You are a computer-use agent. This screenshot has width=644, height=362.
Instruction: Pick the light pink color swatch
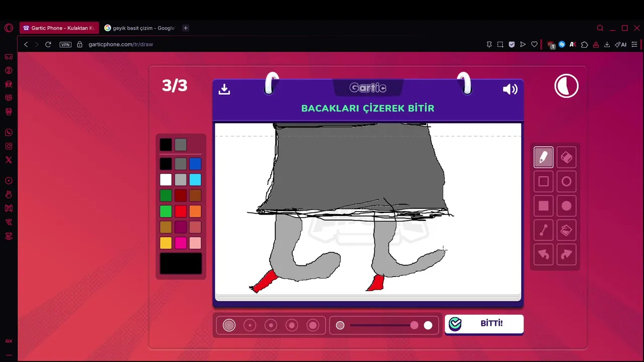click(195, 243)
